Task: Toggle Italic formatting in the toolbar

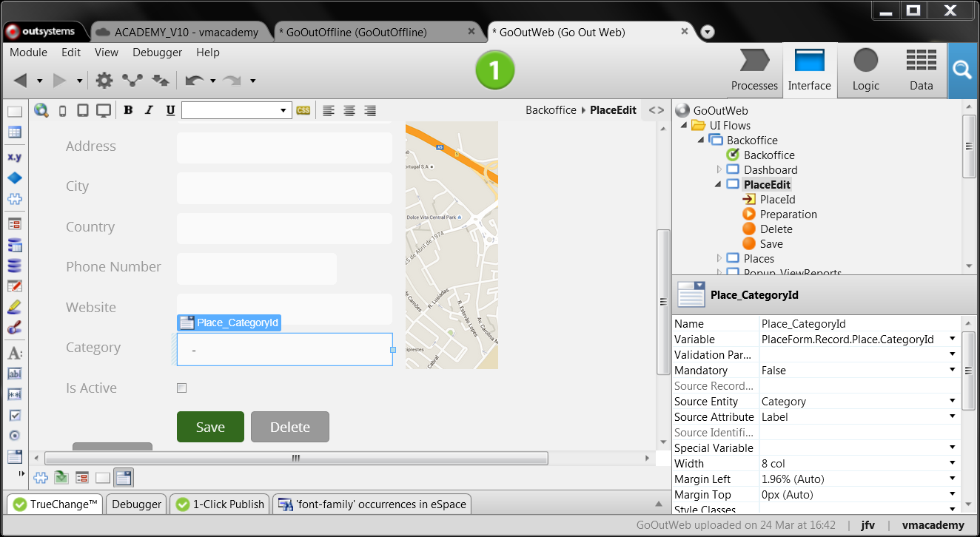Action: point(149,109)
